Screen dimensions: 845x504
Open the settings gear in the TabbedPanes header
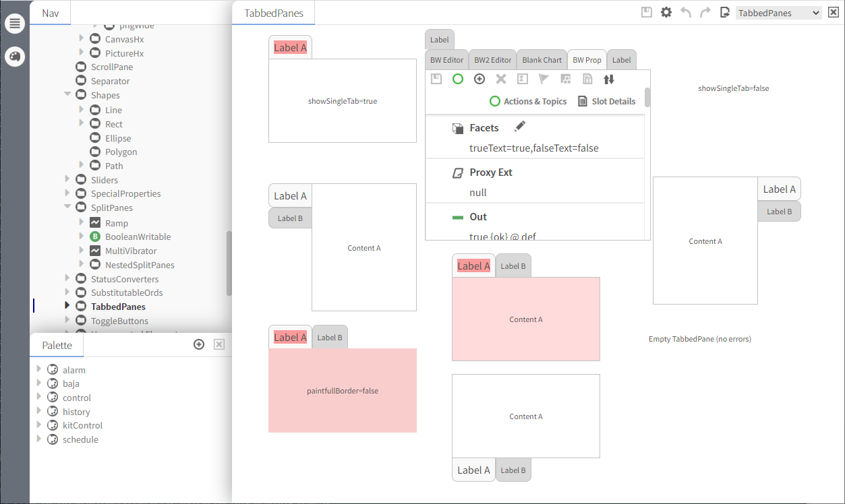tap(666, 12)
